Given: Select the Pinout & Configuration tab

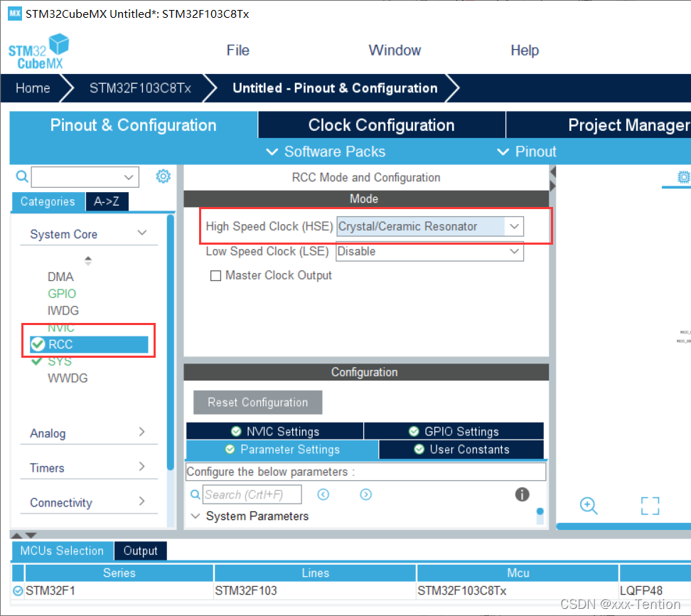Looking at the screenshot, I should coord(133,124).
